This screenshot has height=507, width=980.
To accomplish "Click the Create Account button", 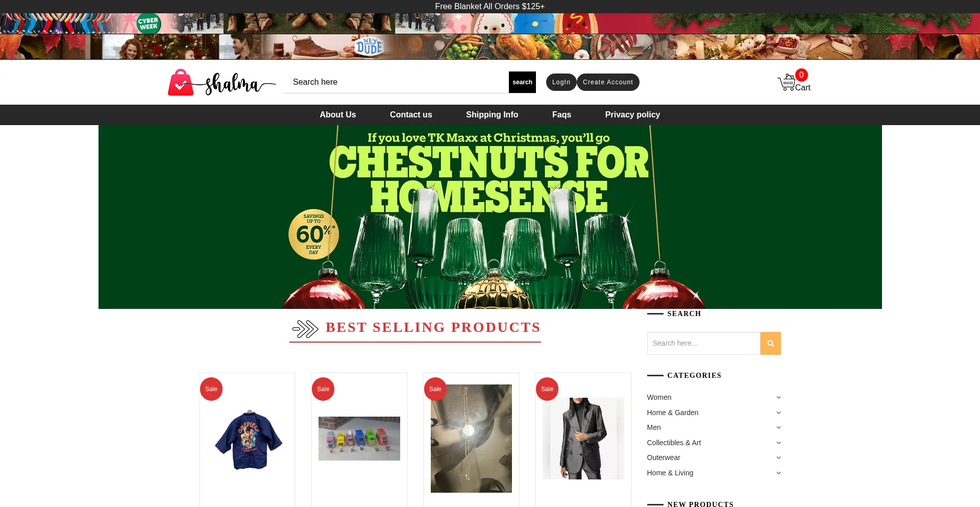I will [x=608, y=82].
